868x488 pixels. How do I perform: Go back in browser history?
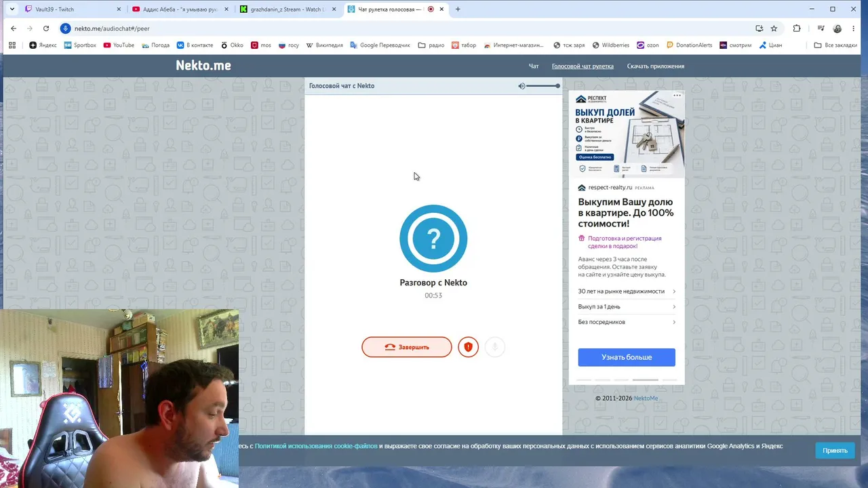click(13, 28)
